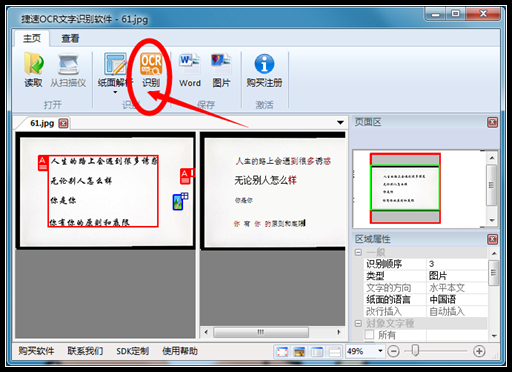This screenshot has height=372, width=512.
Task: Select the 纸面解析 page analysis tool
Action: pyautogui.click(x=115, y=64)
